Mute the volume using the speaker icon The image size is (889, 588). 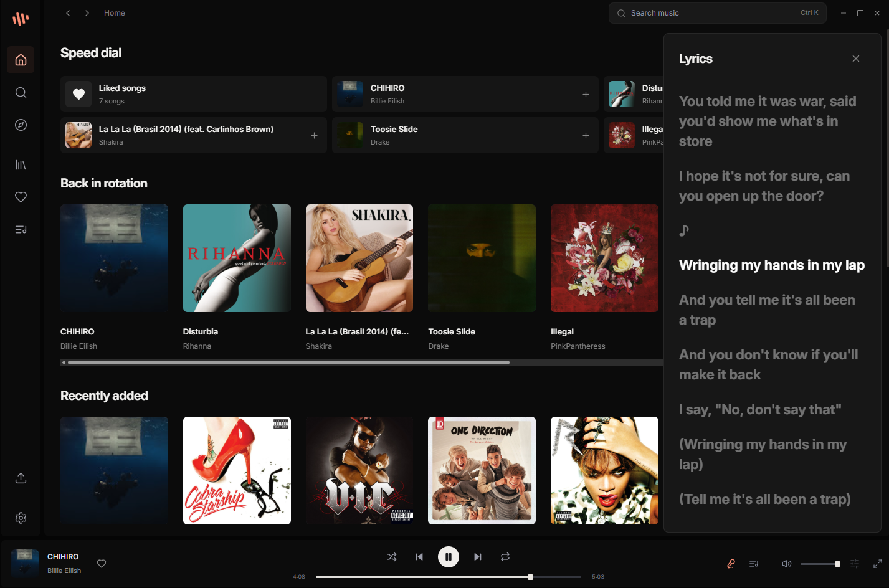[787, 564]
